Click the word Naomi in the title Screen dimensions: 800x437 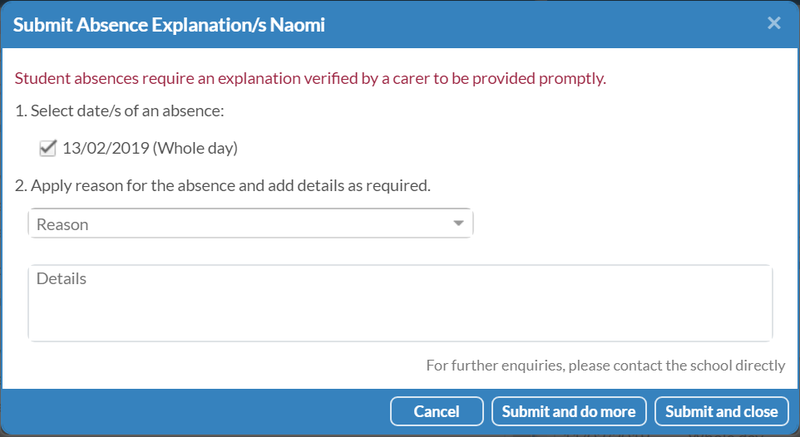[297, 25]
